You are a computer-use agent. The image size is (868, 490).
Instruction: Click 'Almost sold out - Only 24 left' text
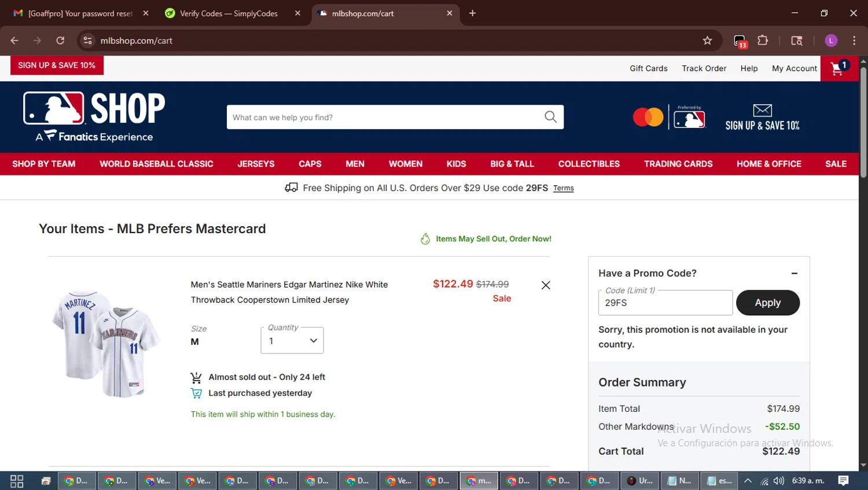pos(267,377)
